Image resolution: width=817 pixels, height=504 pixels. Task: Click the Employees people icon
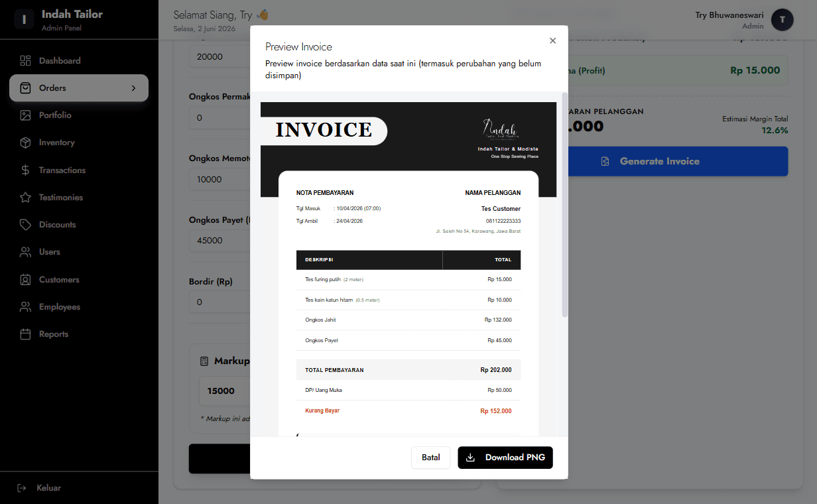tap(25, 307)
